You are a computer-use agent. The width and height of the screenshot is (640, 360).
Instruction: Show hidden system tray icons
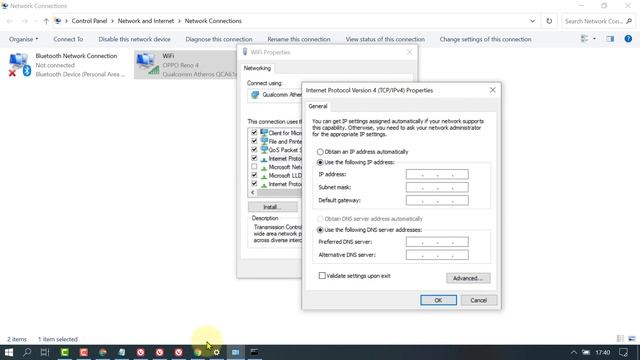point(573,352)
